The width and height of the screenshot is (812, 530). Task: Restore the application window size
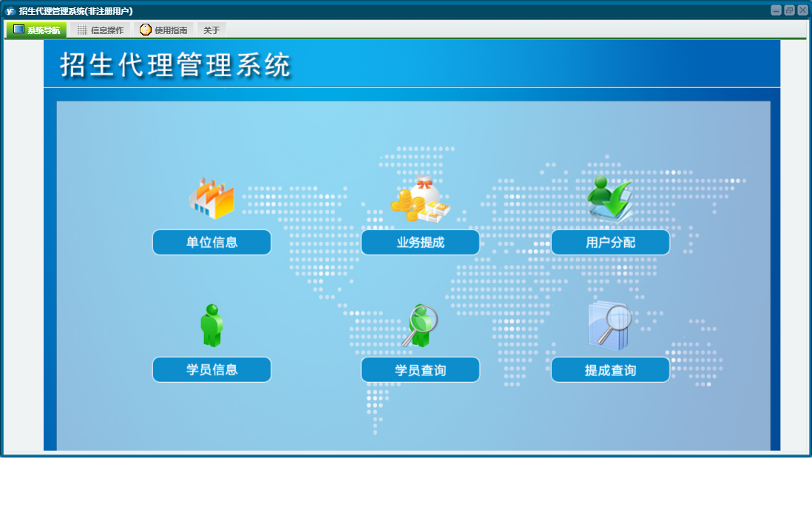point(789,10)
